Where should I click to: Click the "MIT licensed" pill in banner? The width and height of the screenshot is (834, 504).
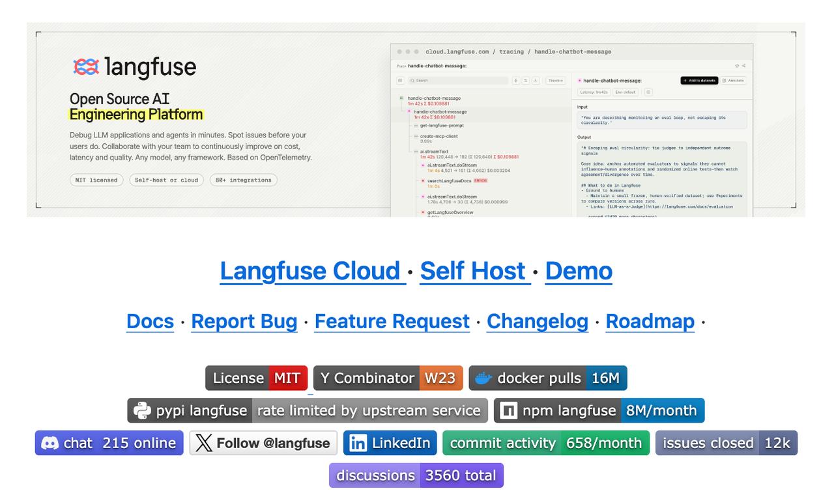coord(96,180)
